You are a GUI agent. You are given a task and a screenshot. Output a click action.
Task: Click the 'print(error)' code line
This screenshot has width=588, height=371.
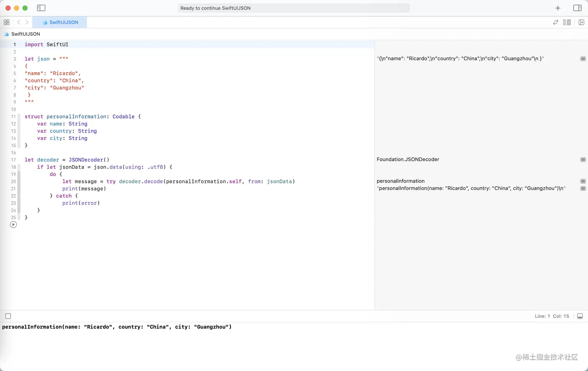[x=81, y=203]
